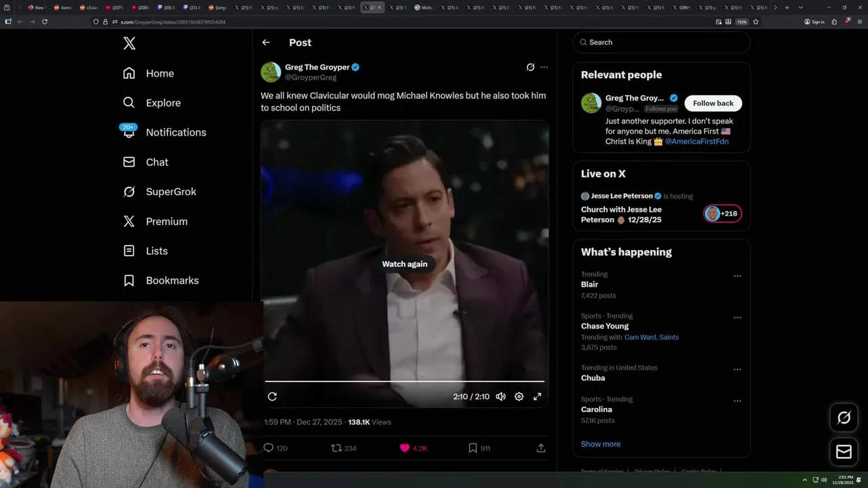This screenshot has height=488, width=868.
Task: Expand the list all tabs chevron
Action: pos(801,7)
